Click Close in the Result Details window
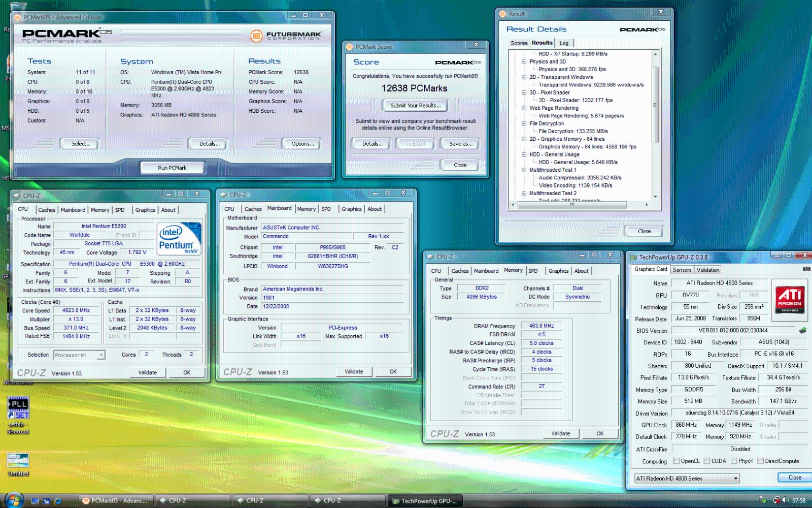812x508 pixels. pos(644,231)
